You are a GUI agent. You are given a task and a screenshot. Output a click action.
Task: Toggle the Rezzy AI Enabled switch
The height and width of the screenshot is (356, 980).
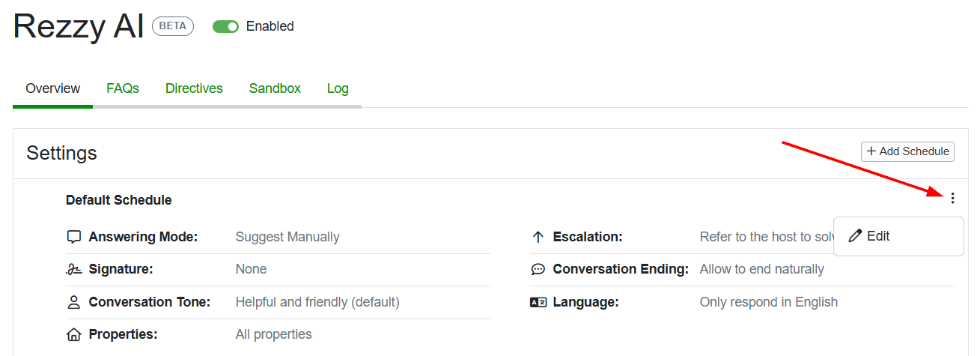point(225,26)
